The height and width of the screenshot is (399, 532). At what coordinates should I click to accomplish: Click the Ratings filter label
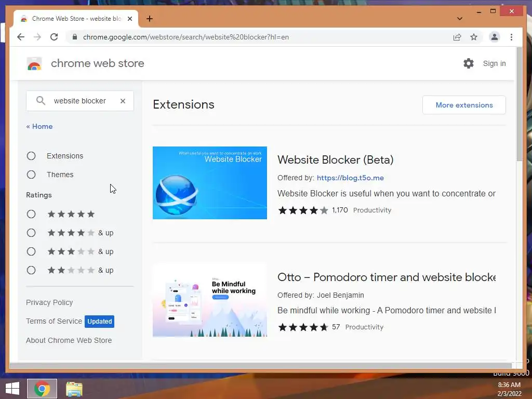click(x=39, y=195)
